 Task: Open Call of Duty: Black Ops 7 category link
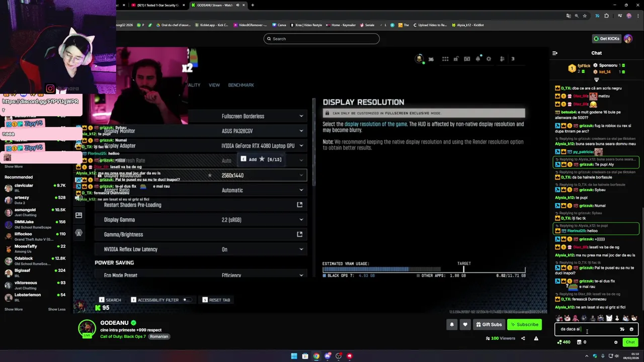[123, 336]
